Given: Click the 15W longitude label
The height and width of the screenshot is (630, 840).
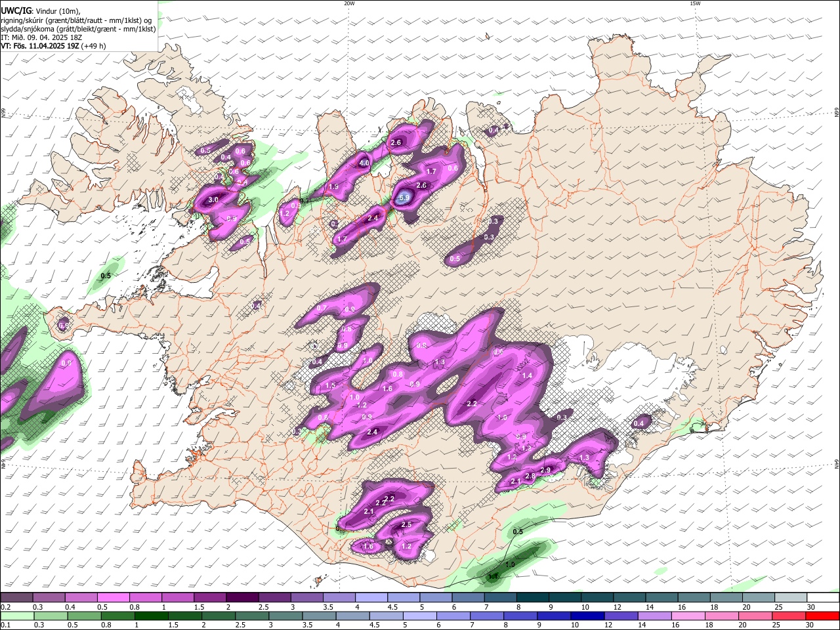Looking at the screenshot, I should pos(695,3).
